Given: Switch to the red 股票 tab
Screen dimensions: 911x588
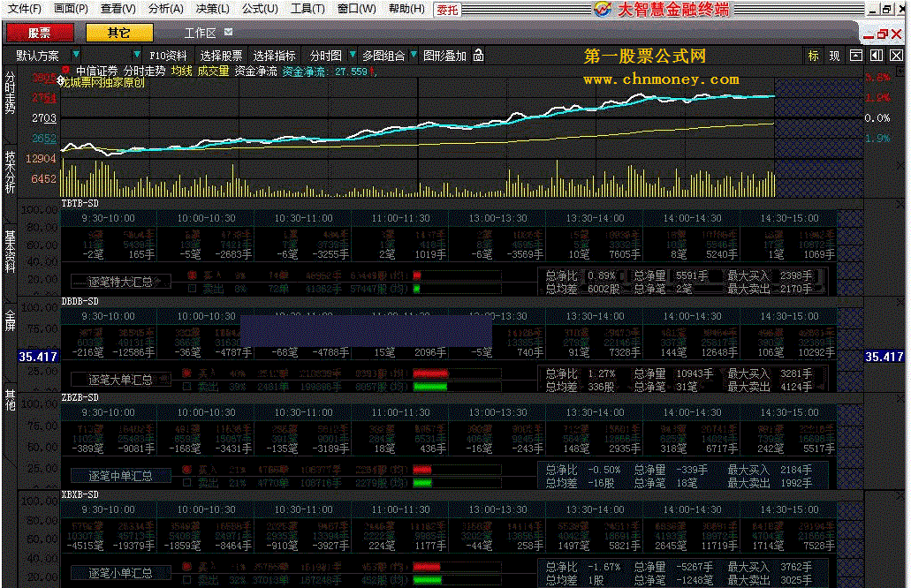Looking at the screenshot, I should pos(40,33).
